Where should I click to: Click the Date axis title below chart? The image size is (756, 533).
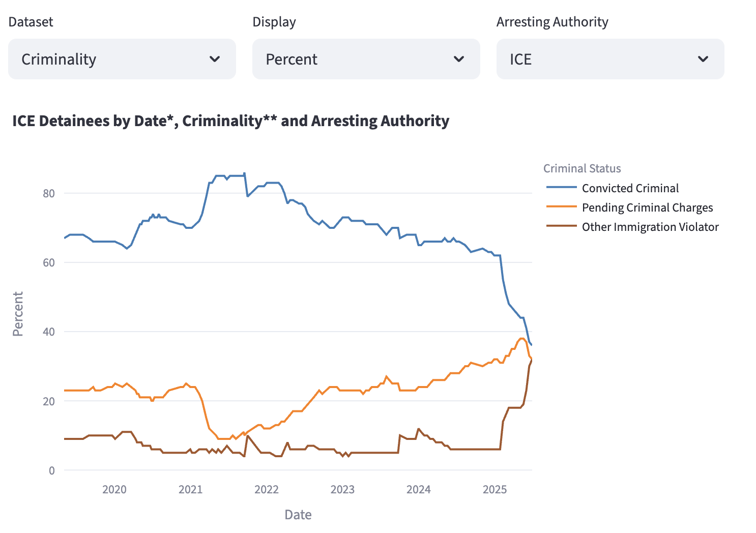coord(298,515)
